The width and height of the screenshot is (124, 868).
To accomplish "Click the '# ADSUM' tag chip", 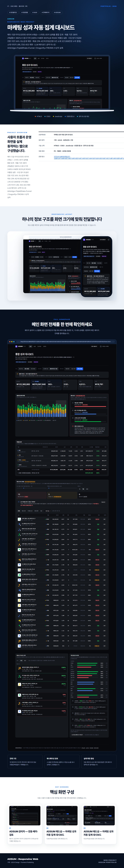I will click(x=57, y=12).
